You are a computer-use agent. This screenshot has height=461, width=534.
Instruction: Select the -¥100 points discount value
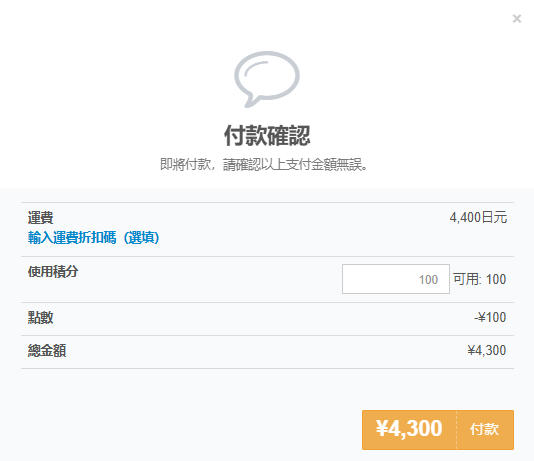point(490,317)
